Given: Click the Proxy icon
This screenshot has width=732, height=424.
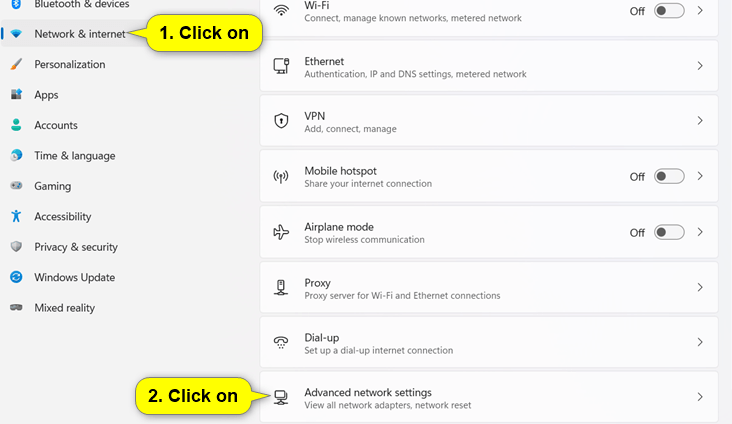Looking at the screenshot, I should click(x=282, y=288).
